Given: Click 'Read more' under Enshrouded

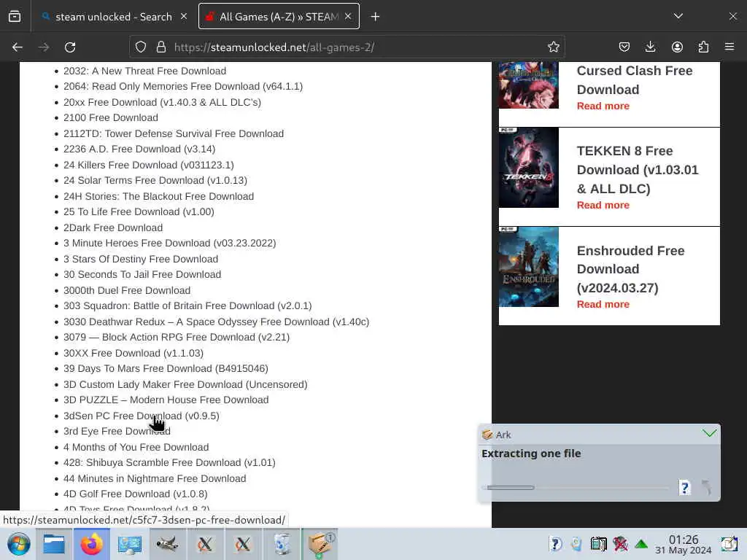Looking at the screenshot, I should coord(603,305).
